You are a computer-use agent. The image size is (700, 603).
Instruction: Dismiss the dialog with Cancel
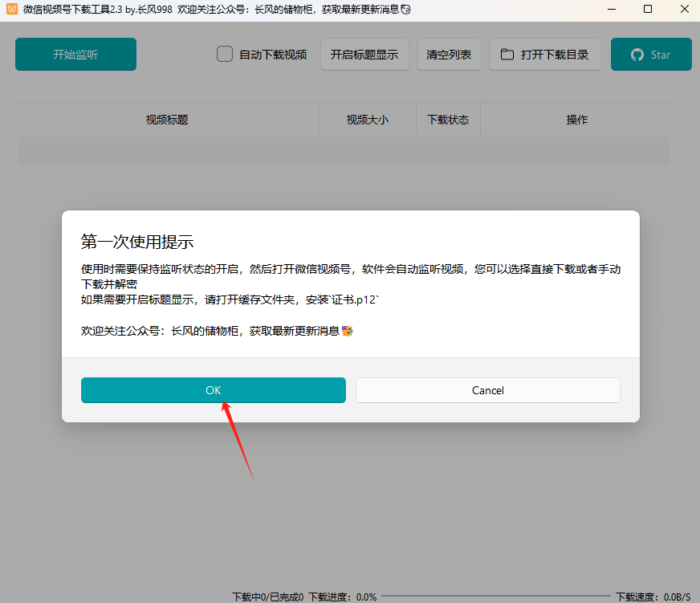[487, 390]
